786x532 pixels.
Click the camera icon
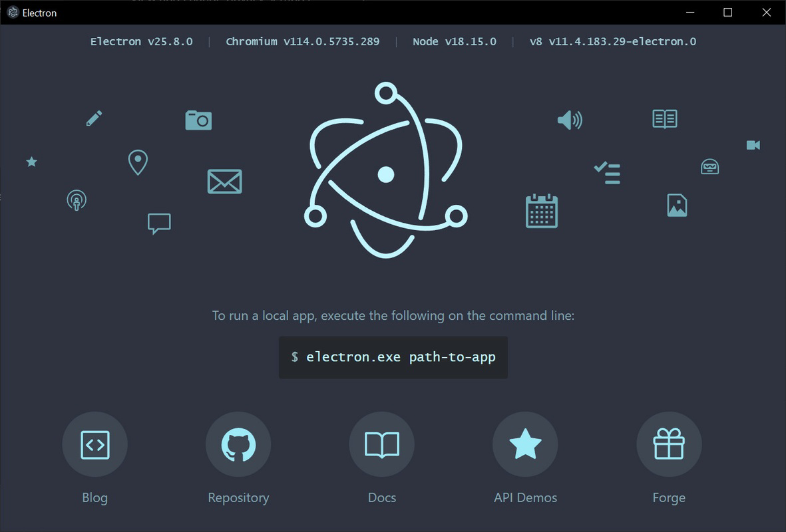(198, 120)
